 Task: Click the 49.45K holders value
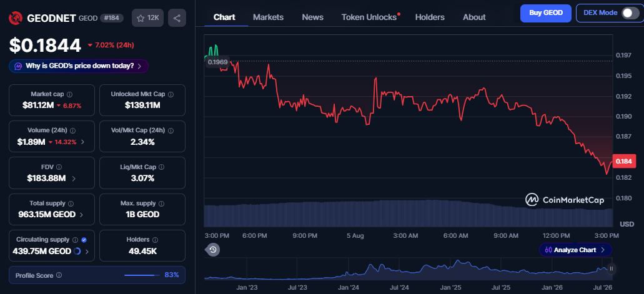142,252
